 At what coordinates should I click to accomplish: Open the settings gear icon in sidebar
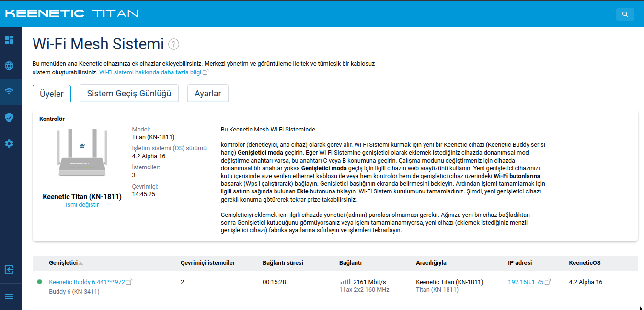coord(9,143)
